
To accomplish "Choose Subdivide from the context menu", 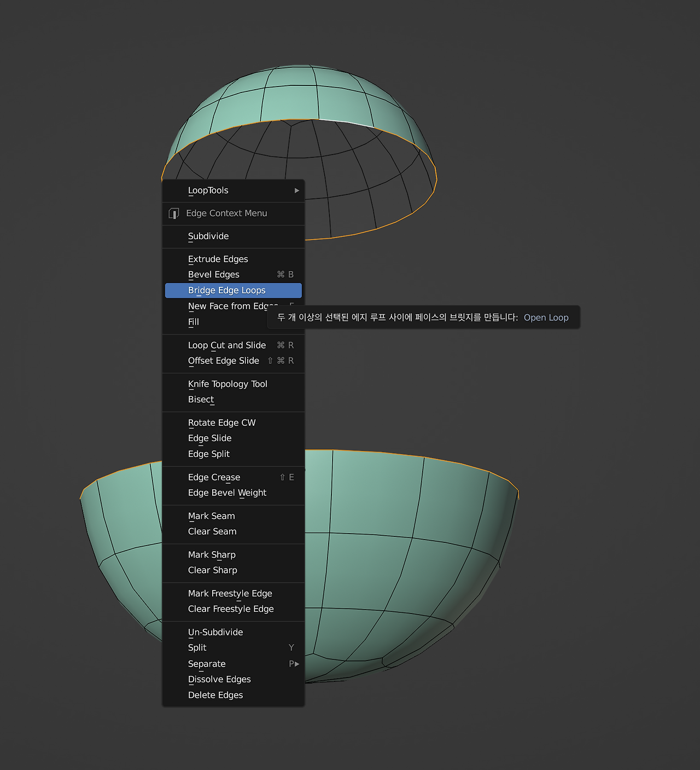I will 234,236.
